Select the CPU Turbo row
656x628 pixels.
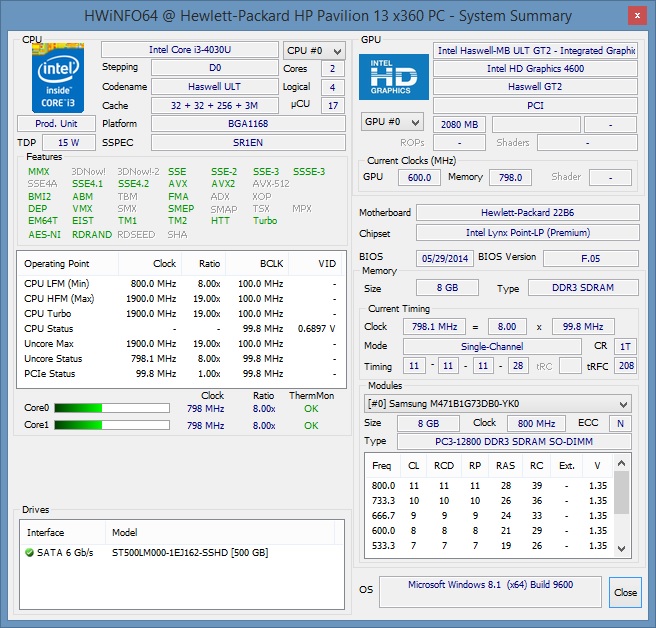pos(180,314)
